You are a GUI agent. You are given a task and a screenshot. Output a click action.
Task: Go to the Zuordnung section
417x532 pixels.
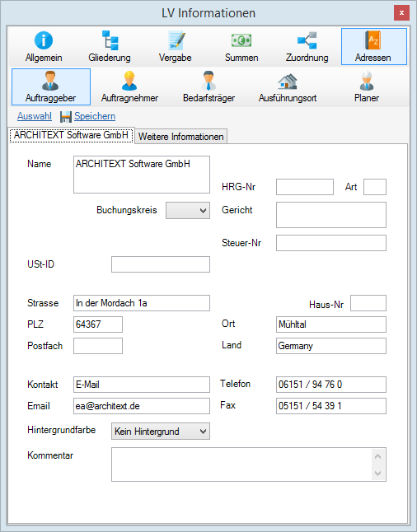(307, 47)
